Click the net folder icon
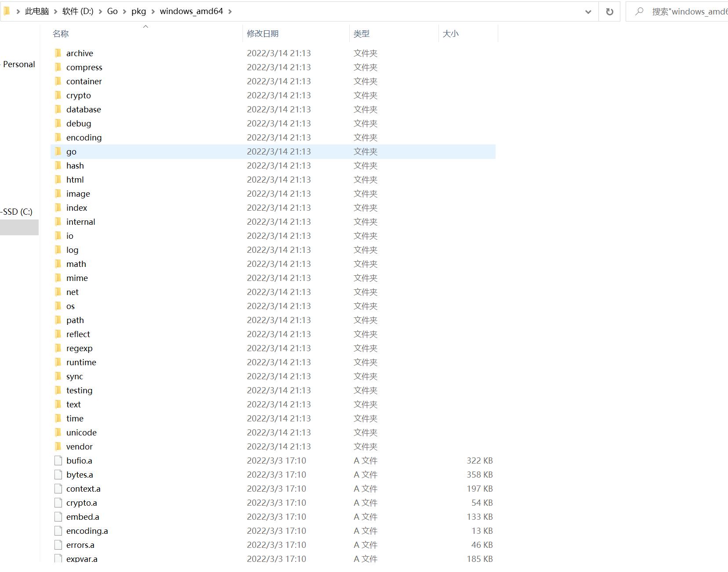 (58, 292)
